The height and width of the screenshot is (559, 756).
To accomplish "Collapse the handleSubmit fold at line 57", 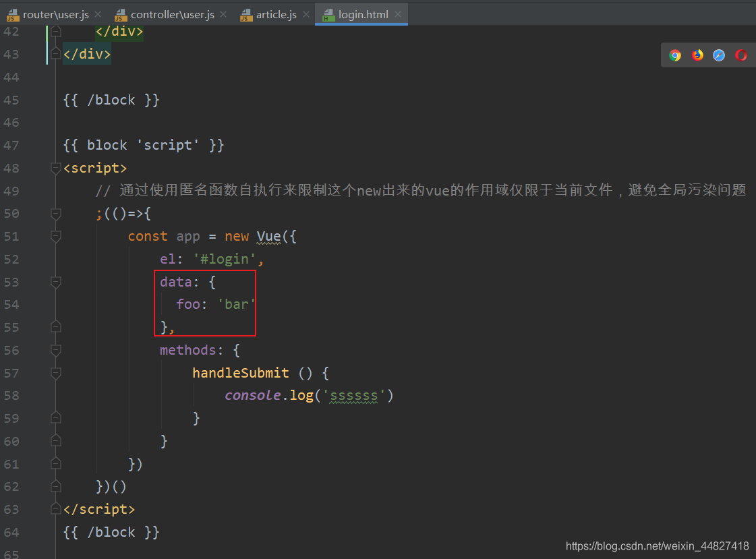I will [x=56, y=373].
